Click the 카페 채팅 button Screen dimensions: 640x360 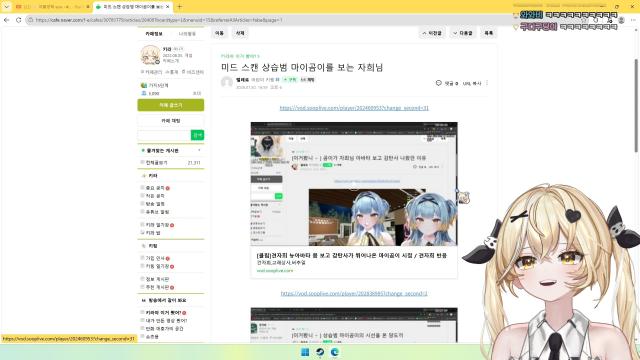(171, 121)
